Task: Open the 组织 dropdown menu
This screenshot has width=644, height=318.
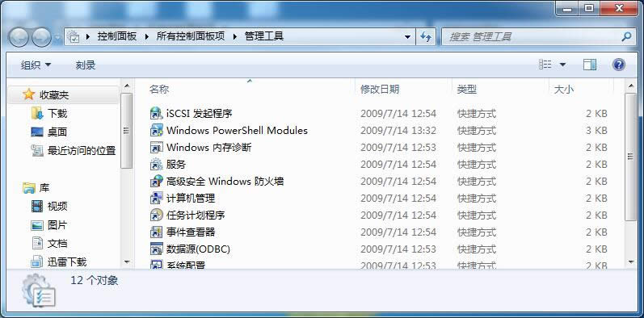Action: pyautogui.click(x=36, y=65)
